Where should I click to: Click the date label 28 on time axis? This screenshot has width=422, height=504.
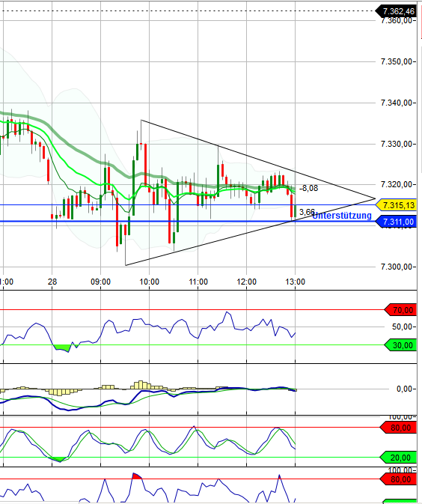tap(52, 282)
